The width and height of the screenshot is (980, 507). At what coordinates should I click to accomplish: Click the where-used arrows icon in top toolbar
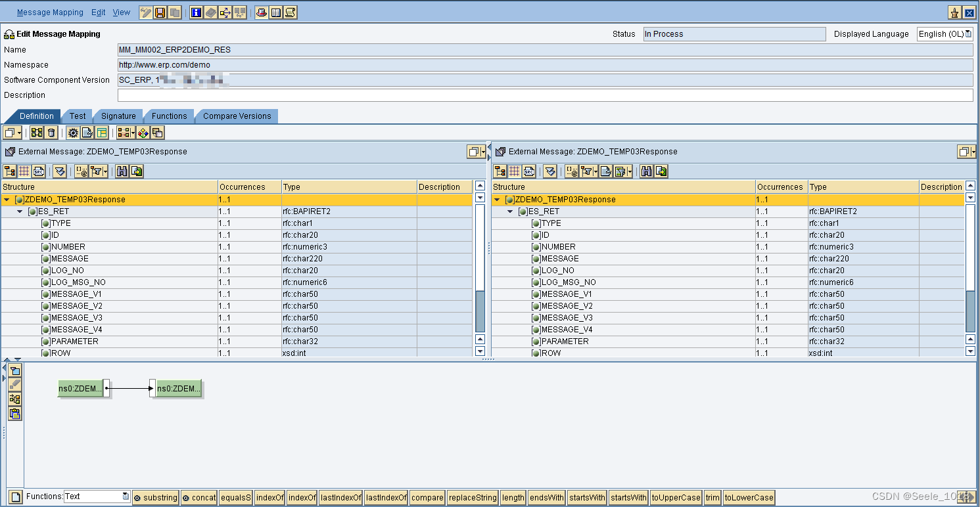pos(225,12)
